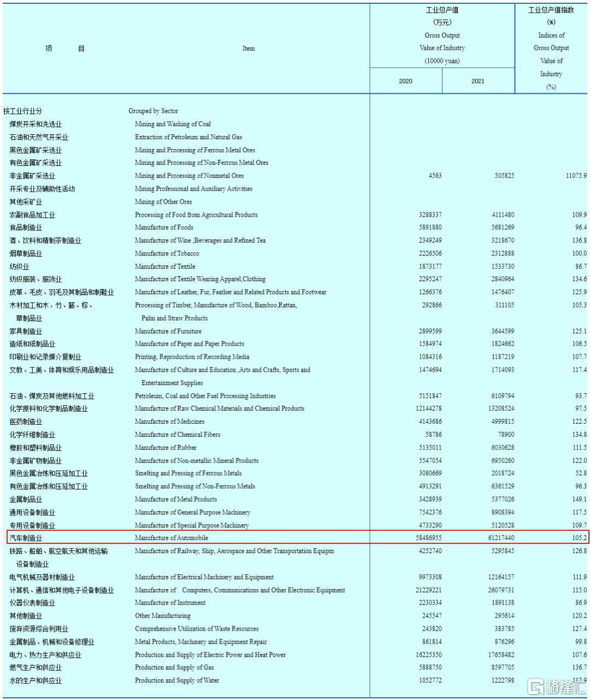Click 'Other Manufacturing' row label
Viewport: 590px width, 700px height.
tap(163, 616)
